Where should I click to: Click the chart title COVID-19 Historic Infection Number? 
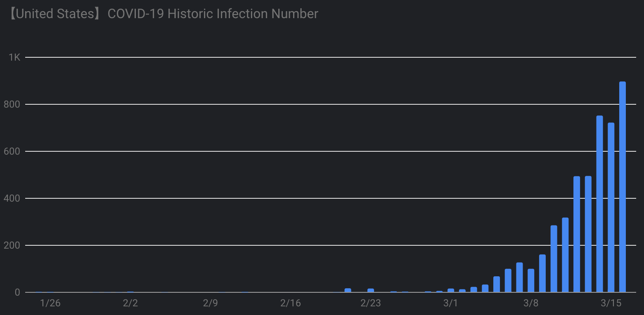[213, 14]
